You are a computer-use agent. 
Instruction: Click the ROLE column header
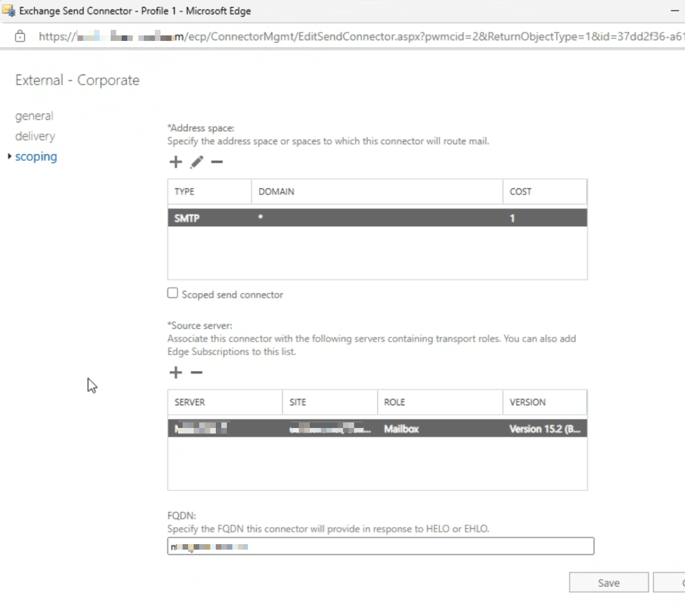(x=440, y=402)
